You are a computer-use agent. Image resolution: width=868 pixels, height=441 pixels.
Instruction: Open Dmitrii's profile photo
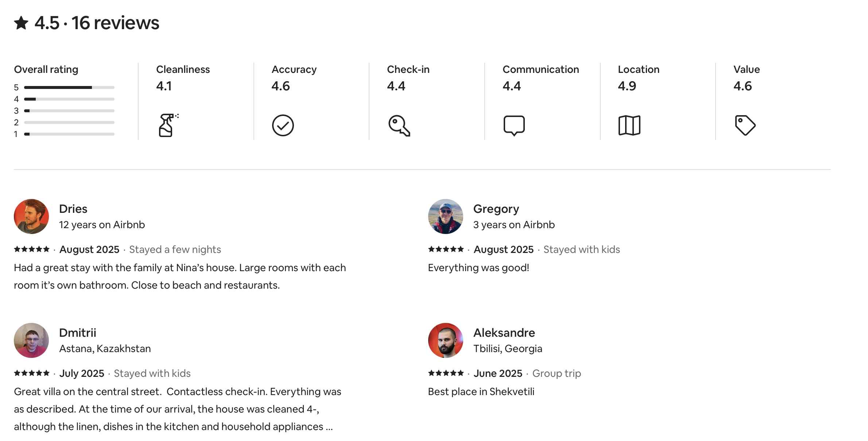click(31, 340)
